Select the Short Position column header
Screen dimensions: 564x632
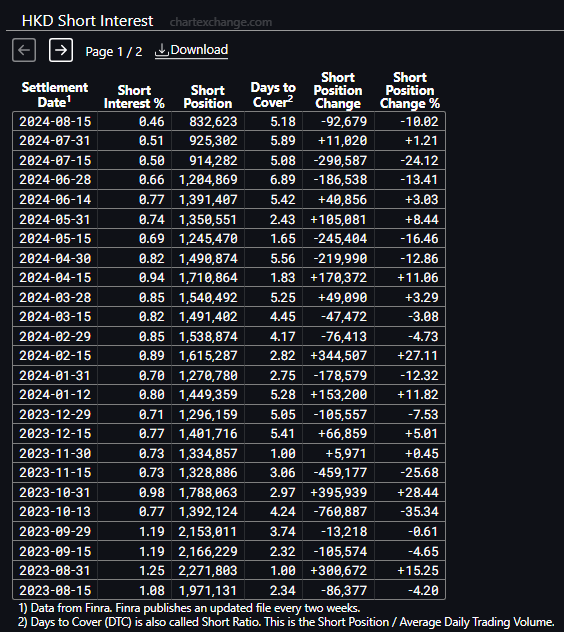[208, 97]
